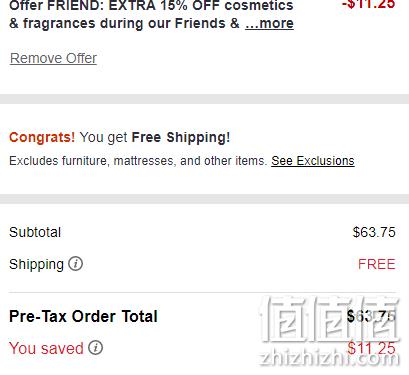Screen dimensions: 409x375
Task: Click the Remove Offer link
Action: tap(53, 58)
